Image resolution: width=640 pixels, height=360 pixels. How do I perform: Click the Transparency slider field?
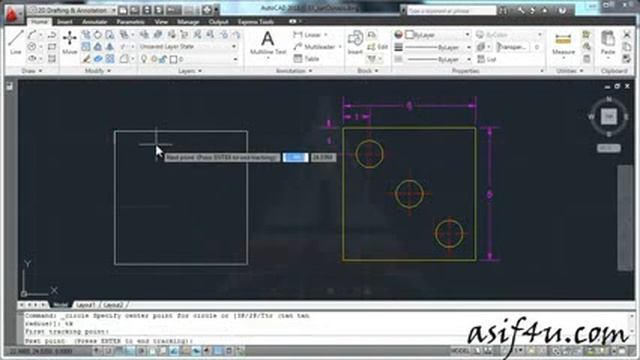(x=513, y=47)
